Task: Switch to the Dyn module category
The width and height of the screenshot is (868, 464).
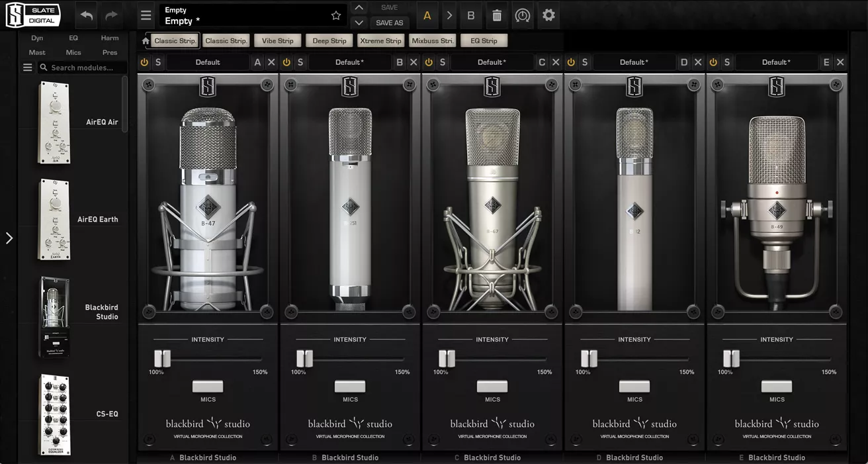Action: [37, 38]
